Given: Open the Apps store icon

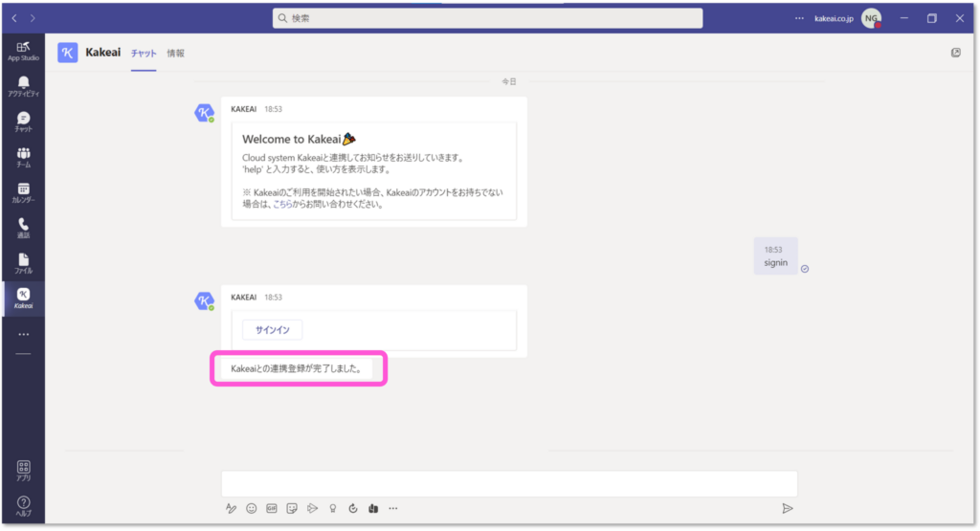Looking at the screenshot, I should pyautogui.click(x=23, y=471).
